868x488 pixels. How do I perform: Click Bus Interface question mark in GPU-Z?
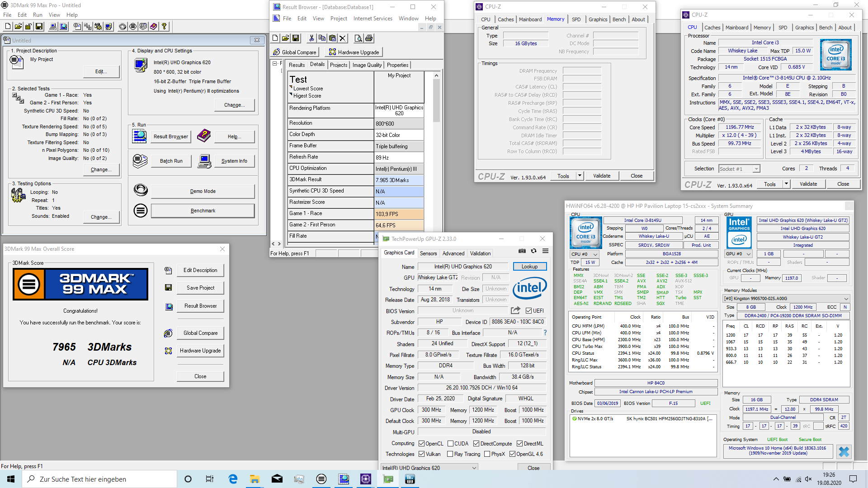pyautogui.click(x=545, y=333)
